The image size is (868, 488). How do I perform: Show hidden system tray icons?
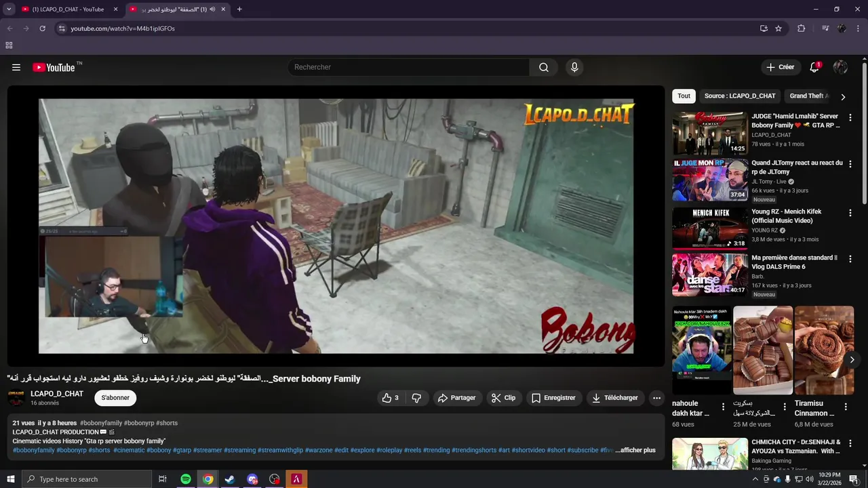pyautogui.click(x=755, y=479)
